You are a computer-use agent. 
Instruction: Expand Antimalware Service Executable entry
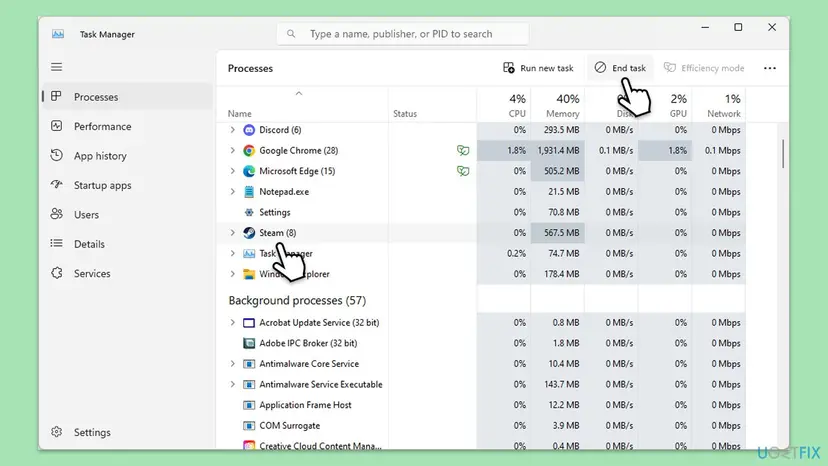(x=232, y=384)
